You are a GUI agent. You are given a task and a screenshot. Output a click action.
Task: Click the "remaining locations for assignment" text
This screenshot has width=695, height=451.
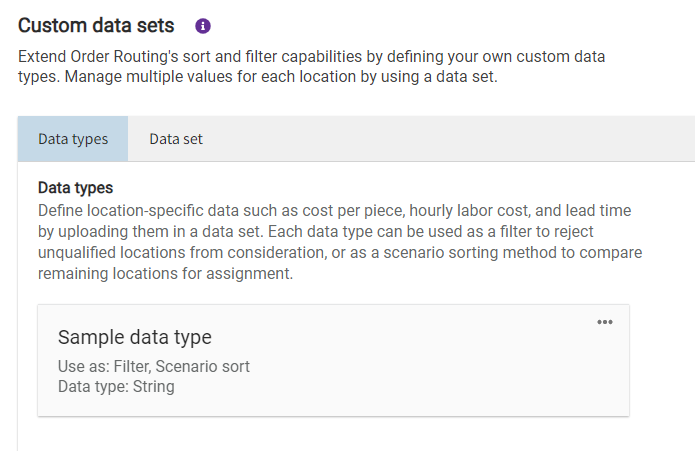165,273
